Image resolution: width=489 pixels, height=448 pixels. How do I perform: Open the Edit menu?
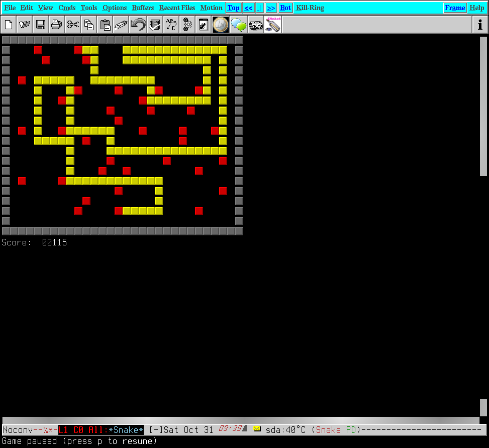click(27, 8)
